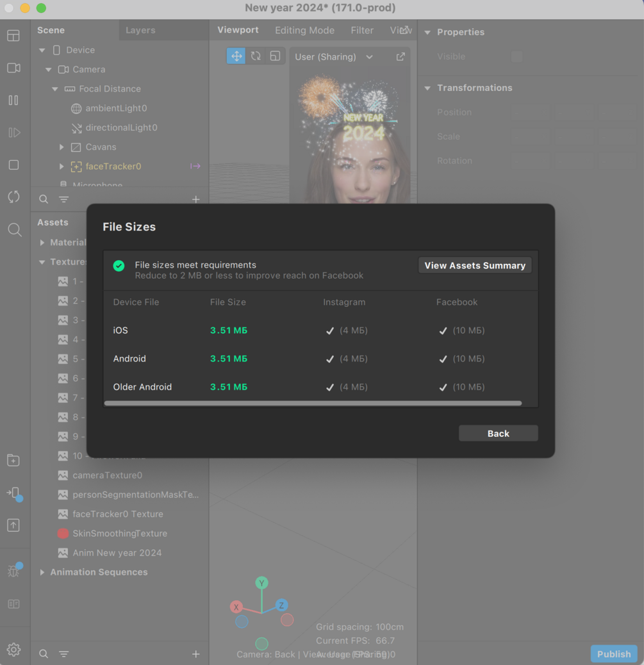
Task: Collapse the Transformations section
Action: 427,88
